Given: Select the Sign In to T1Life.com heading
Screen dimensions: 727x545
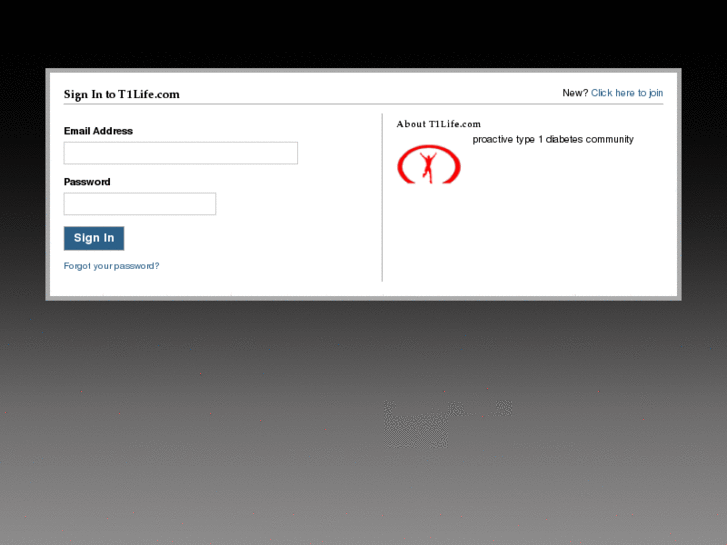Looking at the screenshot, I should [121, 94].
